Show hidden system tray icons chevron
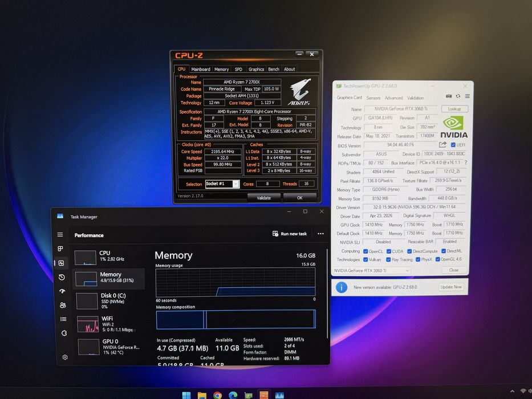Screen dimensions: 532x399 [x=512, y=391]
